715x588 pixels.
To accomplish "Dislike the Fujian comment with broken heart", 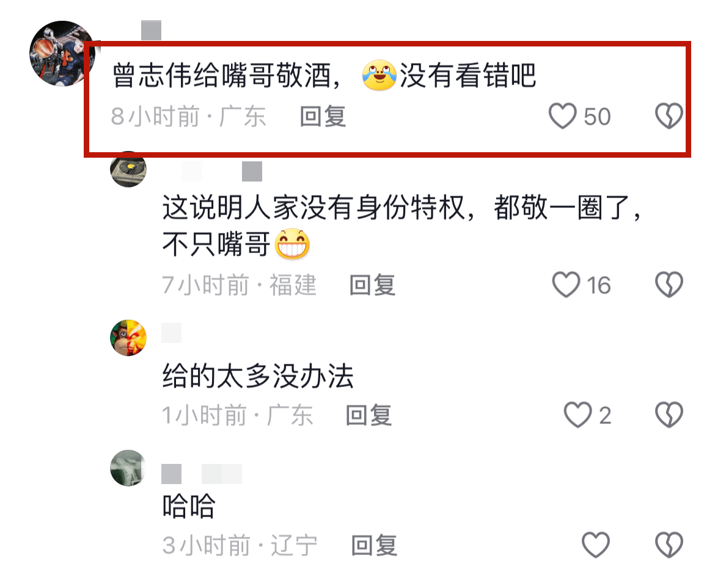I will [669, 285].
